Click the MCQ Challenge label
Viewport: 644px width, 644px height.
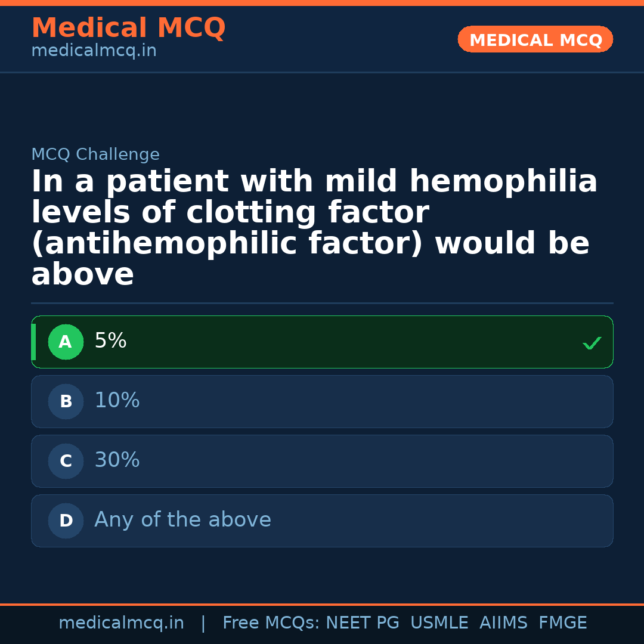(95, 155)
